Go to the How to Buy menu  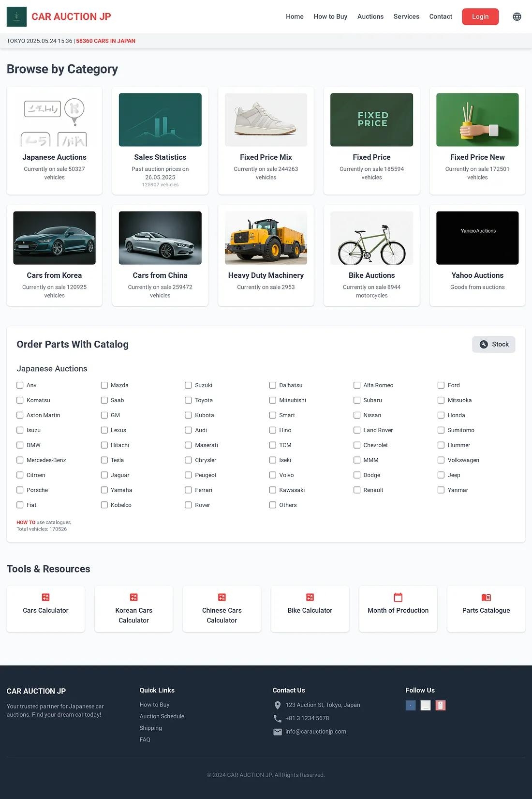coord(330,16)
